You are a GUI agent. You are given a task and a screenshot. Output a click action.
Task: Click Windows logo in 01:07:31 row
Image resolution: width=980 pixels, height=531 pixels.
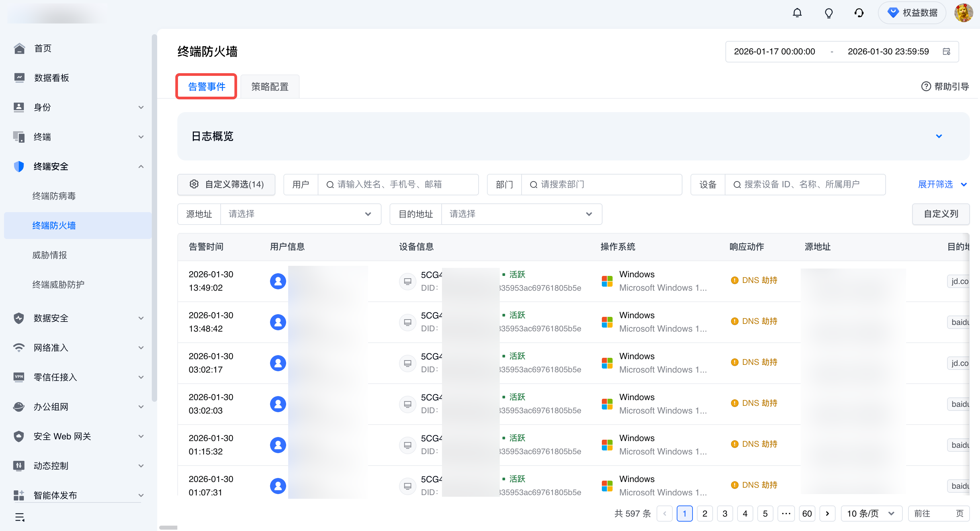tap(607, 485)
